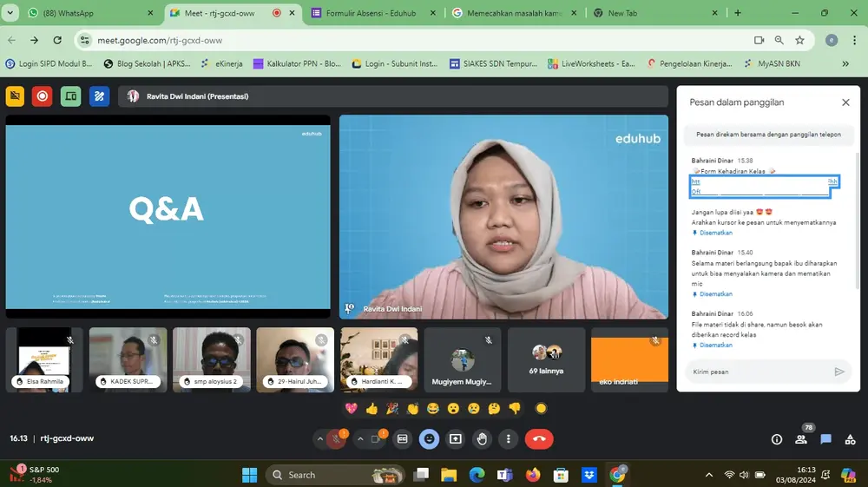The height and width of the screenshot is (487, 868).
Task: Toggle the microphone mute button
Action: (x=336, y=439)
